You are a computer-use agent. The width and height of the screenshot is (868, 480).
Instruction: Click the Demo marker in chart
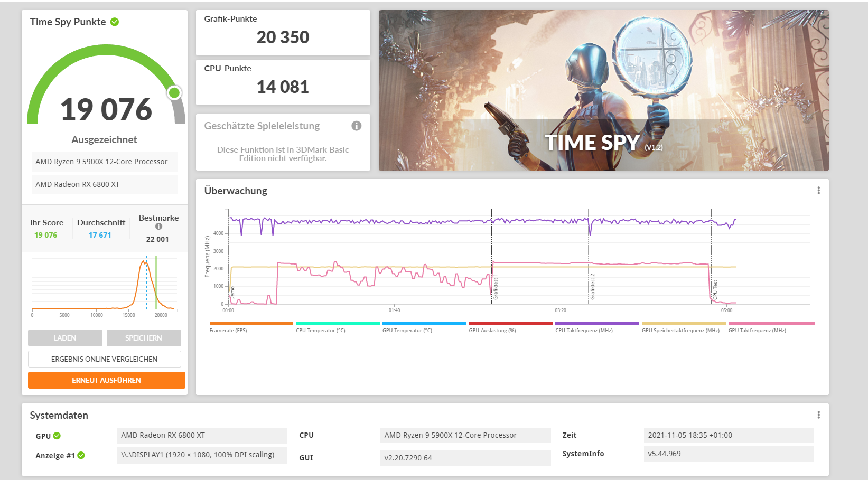point(232,293)
